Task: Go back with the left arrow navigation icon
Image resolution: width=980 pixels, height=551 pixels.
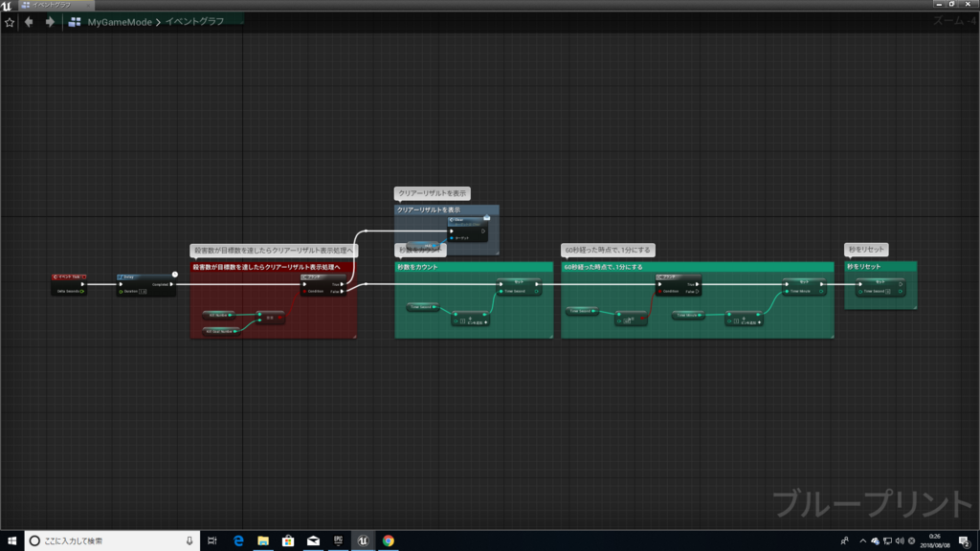Action: click(x=29, y=22)
